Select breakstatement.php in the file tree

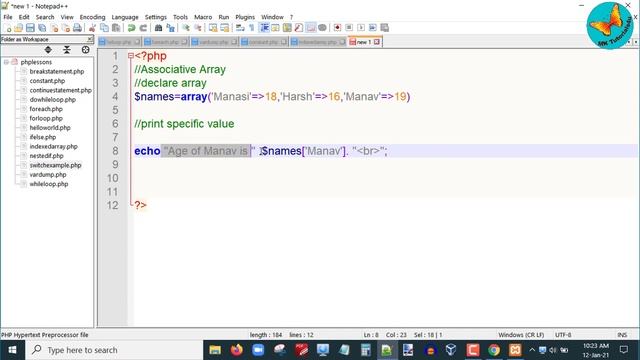(57, 71)
